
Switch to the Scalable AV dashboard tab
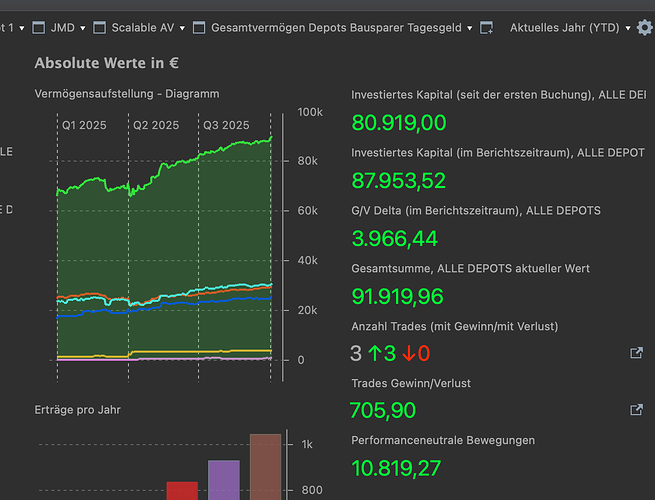tap(141, 28)
